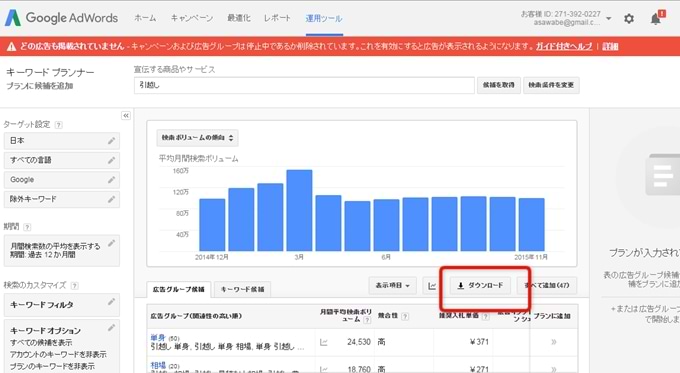The width and height of the screenshot is (680, 373).
Task: Click the tallest bar for March
Action: [x=299, y=210]
